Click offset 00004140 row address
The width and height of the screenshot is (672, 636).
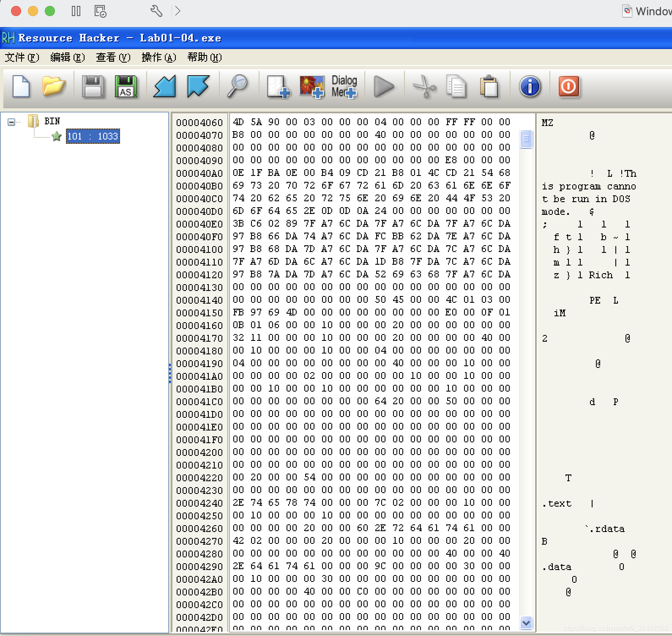coord(199,300)
